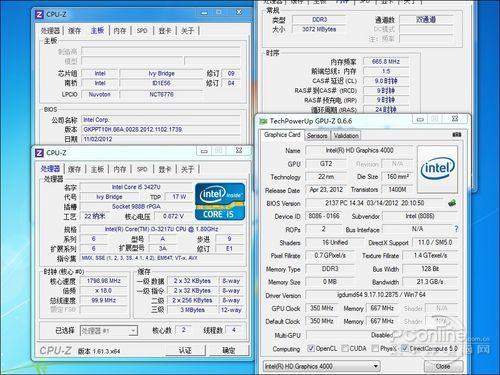Screen dimensions: 500x375
Task: Click the Nuvoton LPCIO value
Action: [99, 94]
